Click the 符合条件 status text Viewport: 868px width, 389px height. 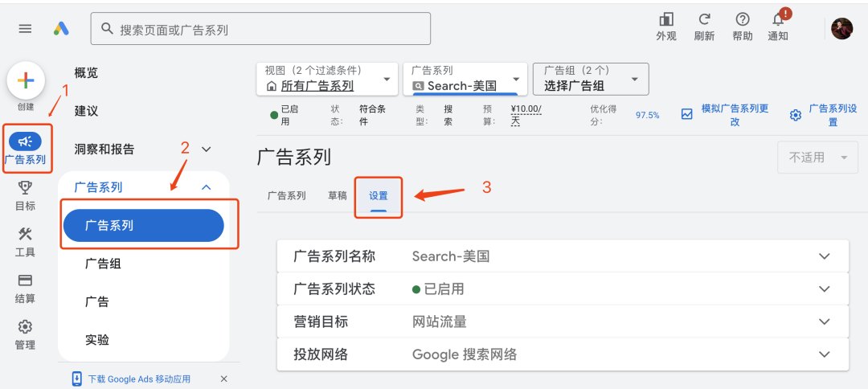click(372, 115)
